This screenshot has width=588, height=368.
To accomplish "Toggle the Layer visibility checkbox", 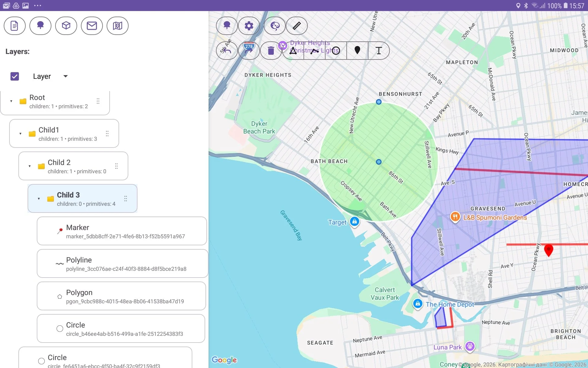I will pos(15,76).
